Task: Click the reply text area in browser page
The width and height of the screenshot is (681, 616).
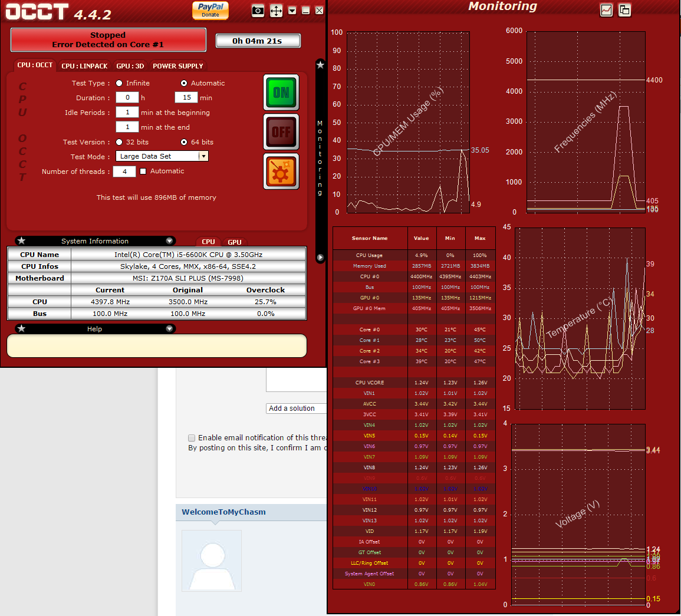Action: [x=296, y=380]
